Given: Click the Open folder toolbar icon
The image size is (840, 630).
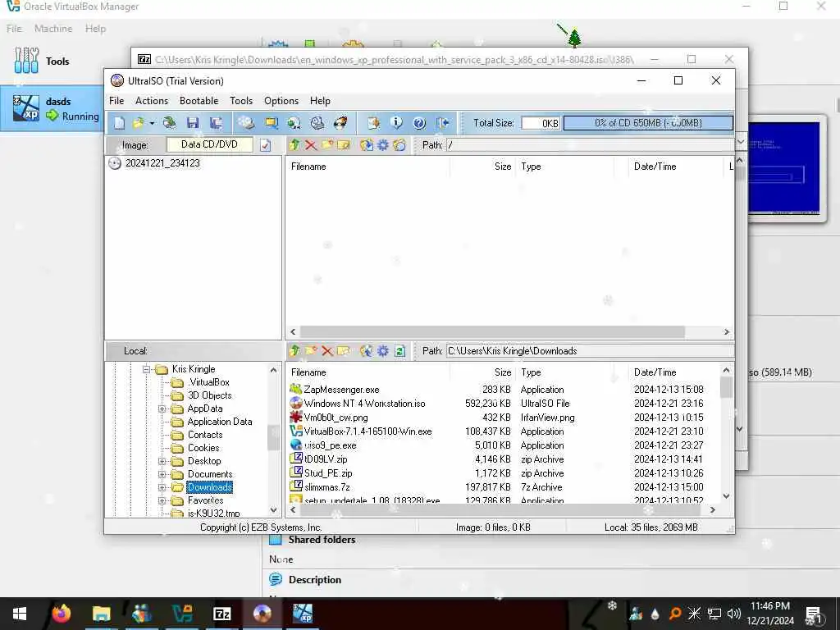Looking at the screenshot, I should pyautogui.click(x=138, y=123).
